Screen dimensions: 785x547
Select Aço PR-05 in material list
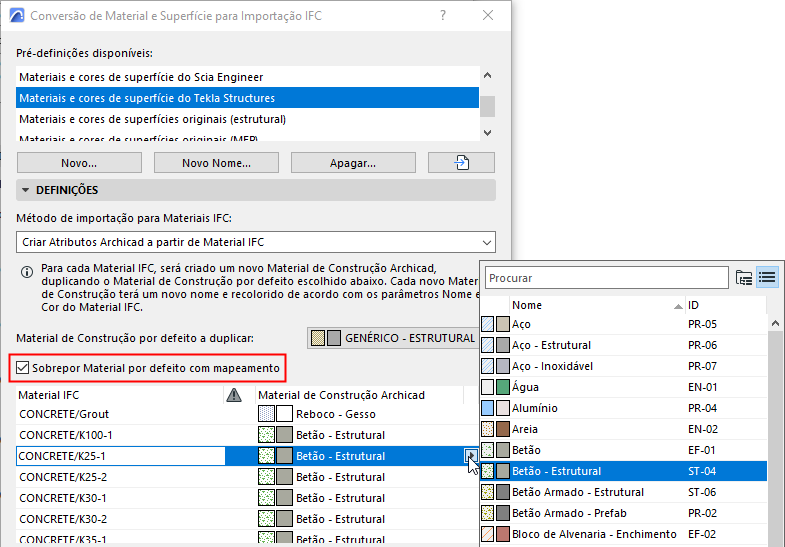click(x=623, y=324)
